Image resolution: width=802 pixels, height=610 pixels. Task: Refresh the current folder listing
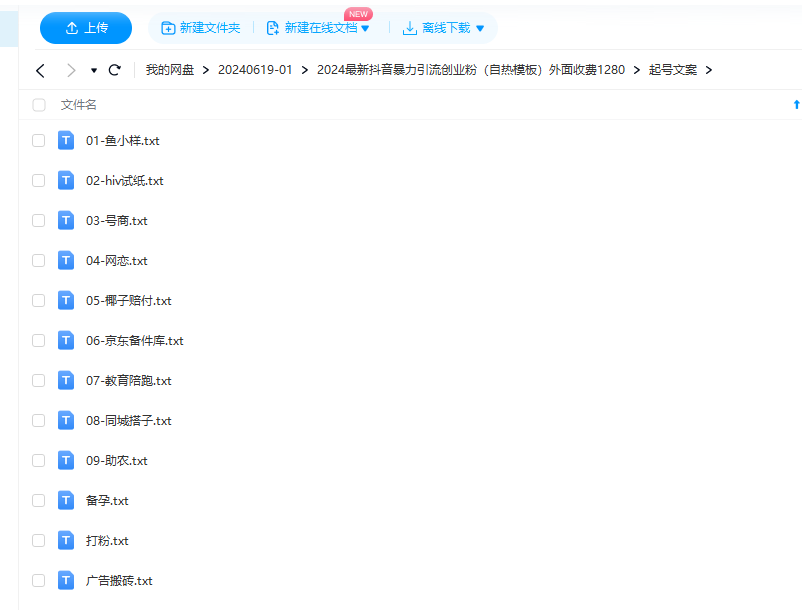pos(115,70)
